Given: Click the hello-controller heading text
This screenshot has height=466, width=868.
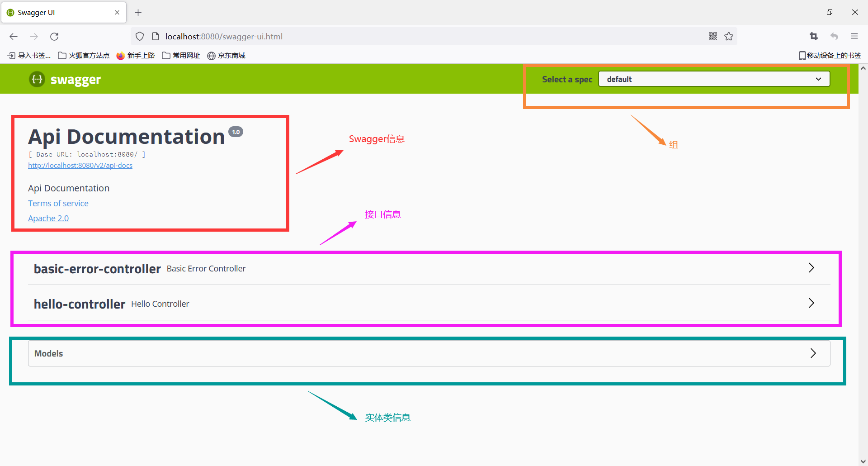Looking at the screenshot, I should (x=80, y=304).
